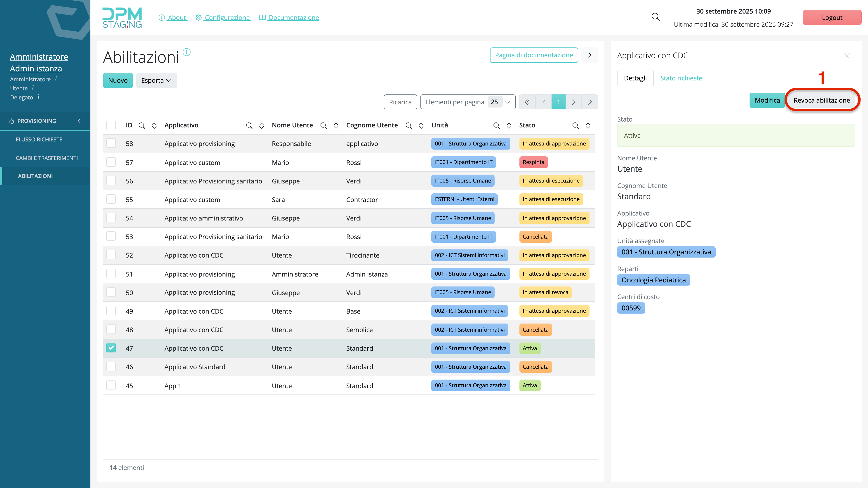Open Flusso Richieste in the sidebar

coord(39,139)
